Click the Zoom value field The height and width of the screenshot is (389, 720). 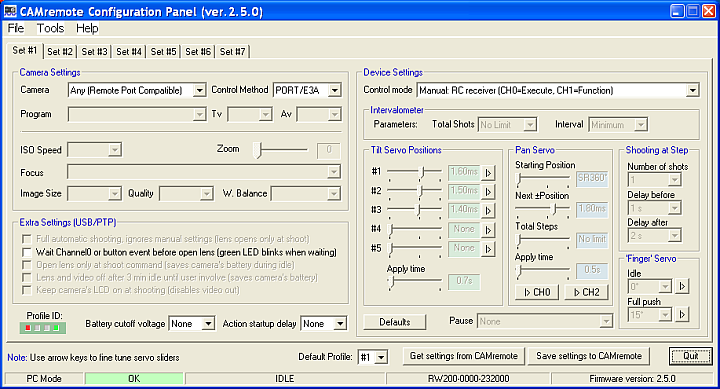(328, 150)
